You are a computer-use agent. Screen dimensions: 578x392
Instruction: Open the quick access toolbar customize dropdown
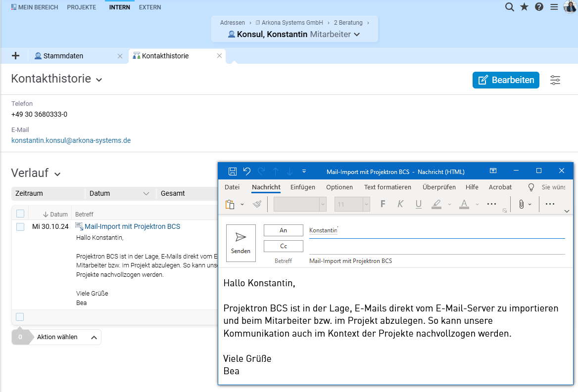pos(304,171)
